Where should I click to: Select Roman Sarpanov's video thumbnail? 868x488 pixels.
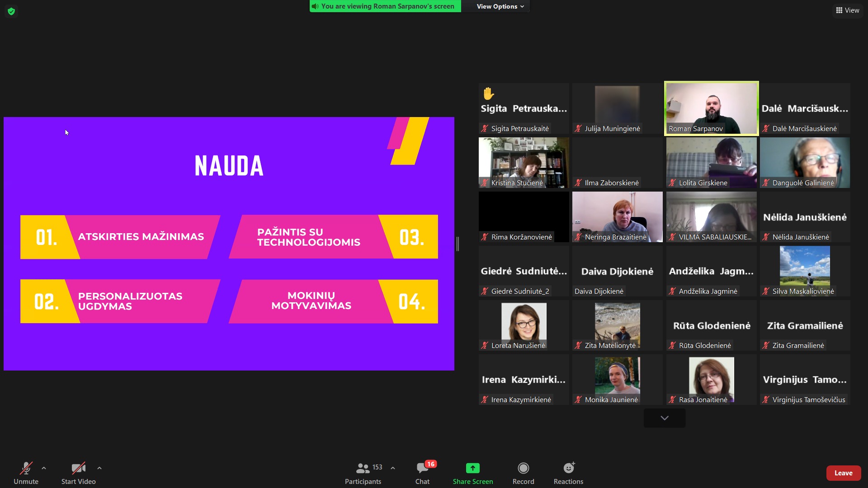point(711,108)
